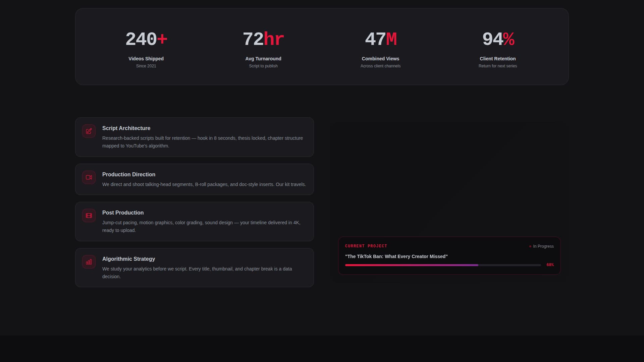Image resolution: width=644 pixels, height=362 pixels.
Task: Click the TikTok Ban project title
Action: [396, 256]
